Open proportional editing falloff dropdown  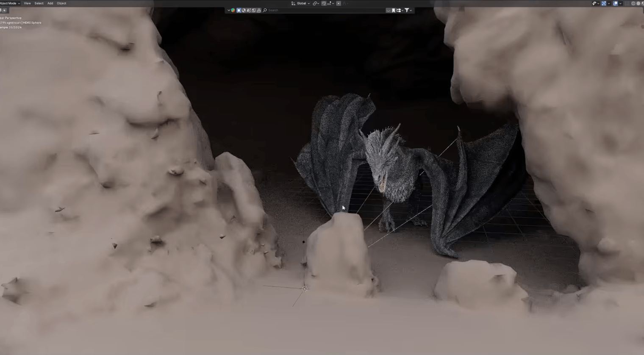pos(345,3)
